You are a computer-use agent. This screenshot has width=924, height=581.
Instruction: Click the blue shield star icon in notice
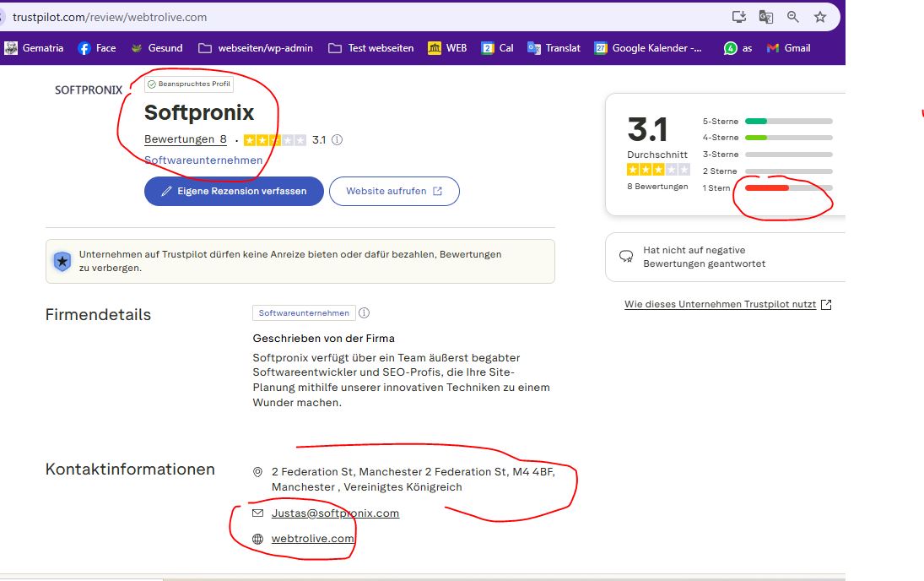tap(62, 261)
